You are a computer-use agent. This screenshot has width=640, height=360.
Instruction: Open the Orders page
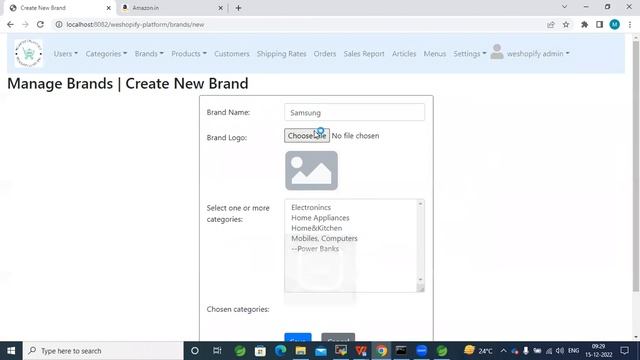(x=324, y=53)
